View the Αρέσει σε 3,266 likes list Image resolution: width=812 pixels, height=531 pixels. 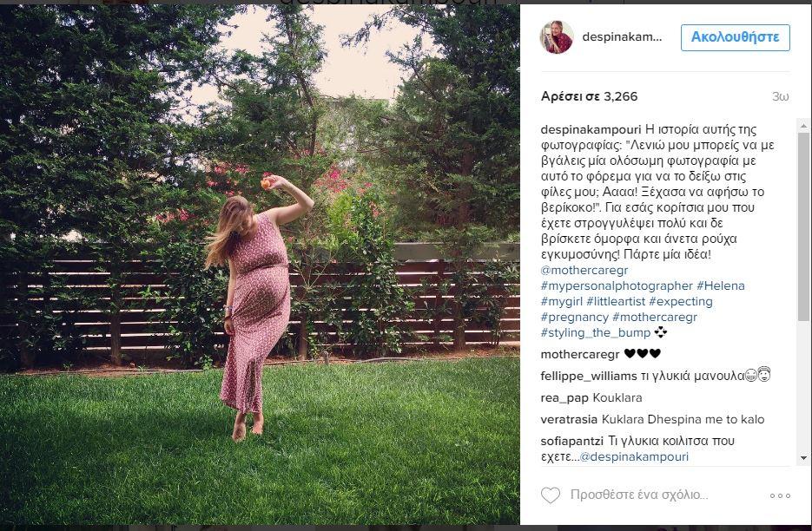coord(589,96)
